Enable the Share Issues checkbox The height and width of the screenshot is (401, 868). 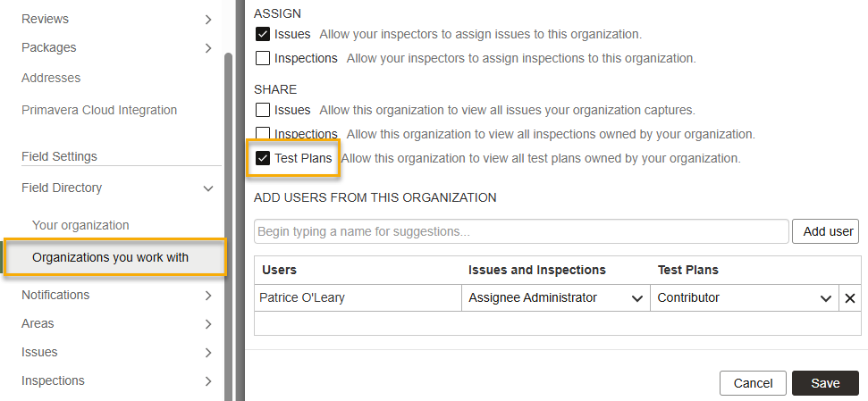tap(263, 110)
